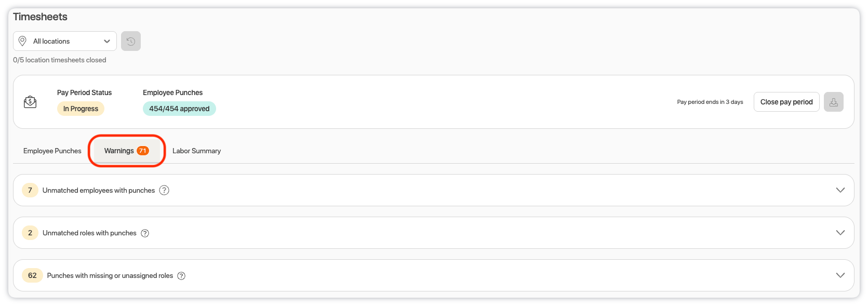This screenshot has width=868, height=306.
Task: Open the All locations dropdown
Action: pos(65,41)
